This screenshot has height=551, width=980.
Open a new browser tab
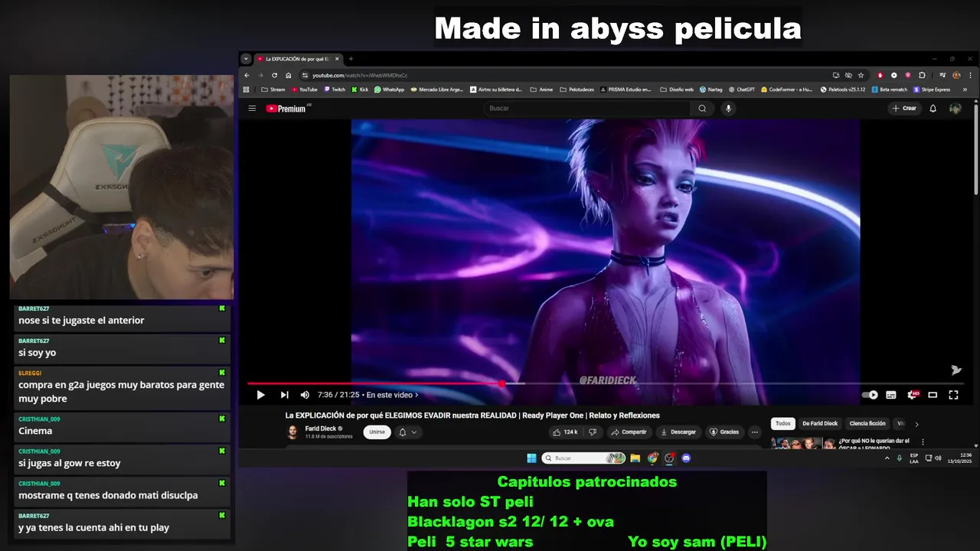tap(351, 58)
